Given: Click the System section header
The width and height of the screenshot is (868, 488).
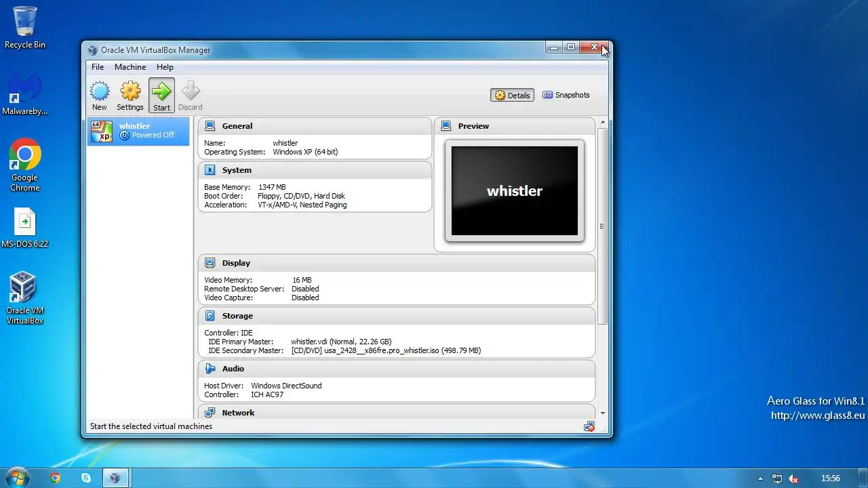Looking at the screenshot, I should tap(315, 170).
